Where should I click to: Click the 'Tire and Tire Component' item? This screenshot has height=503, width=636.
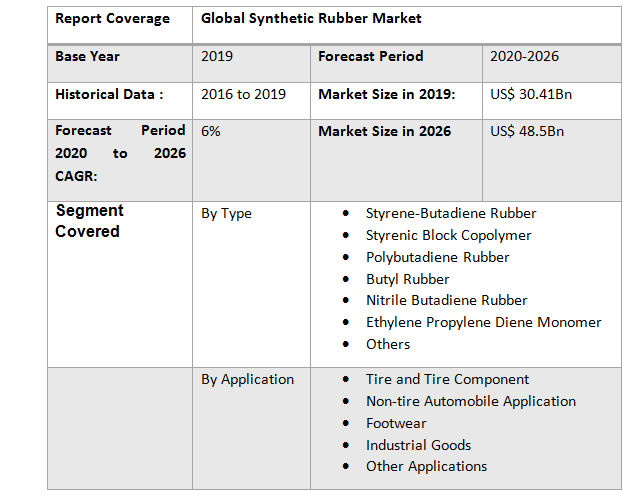(x=447, y=379)
